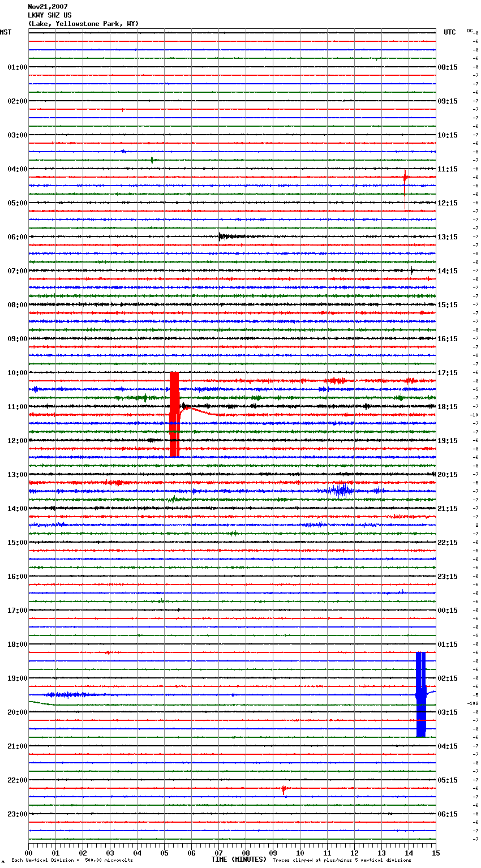
Task: Click the 20:15 UTC label
Action: (448, 475)
